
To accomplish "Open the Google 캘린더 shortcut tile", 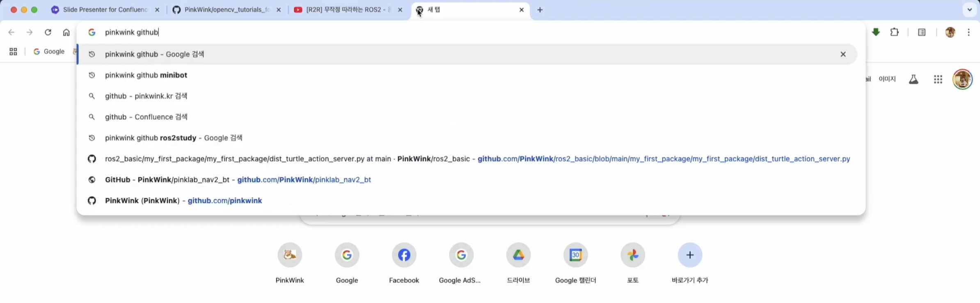I will (575, 263).
